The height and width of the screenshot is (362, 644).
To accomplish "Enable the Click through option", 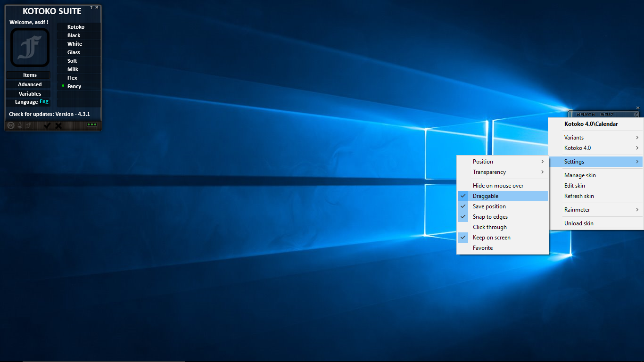I will 503,227.
